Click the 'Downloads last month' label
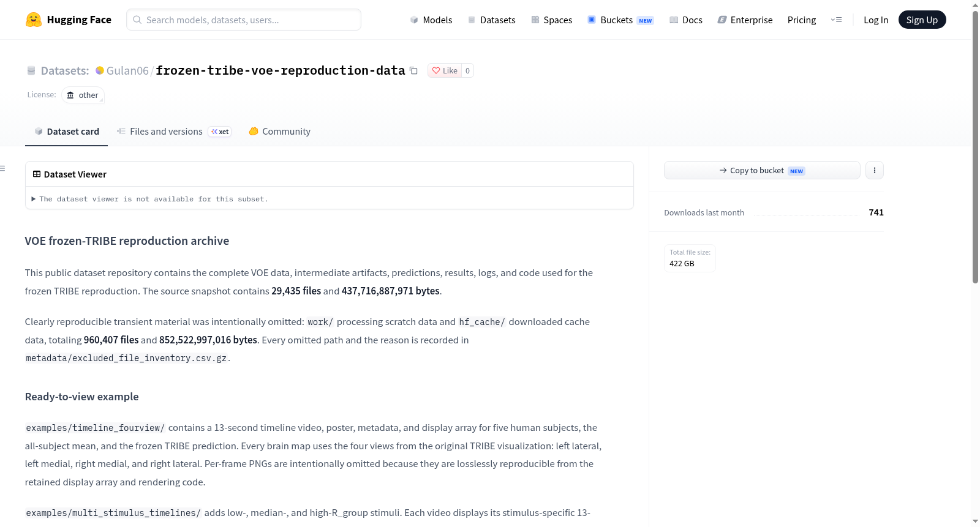 (x=704, y=212)
